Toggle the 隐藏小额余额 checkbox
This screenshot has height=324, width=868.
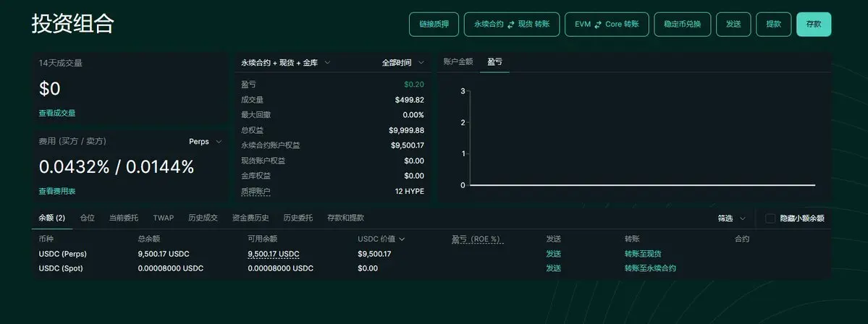coord(770,218)
